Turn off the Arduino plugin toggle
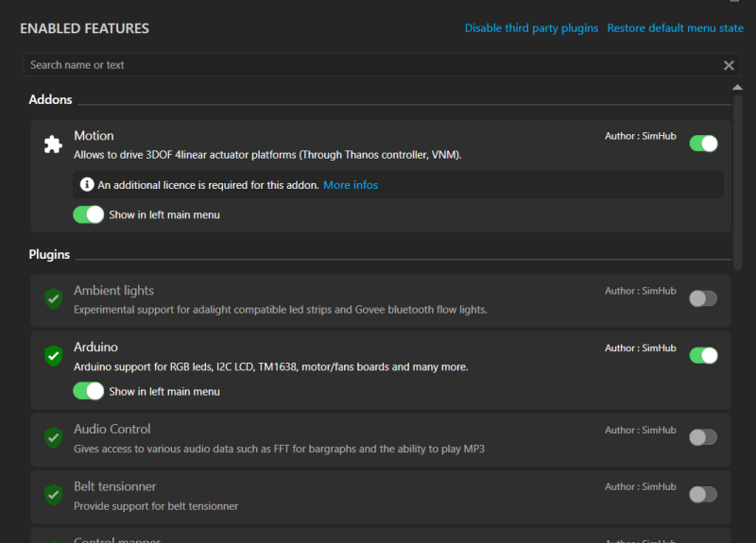This screenshot has height=543, width=756. pos(703,355)
